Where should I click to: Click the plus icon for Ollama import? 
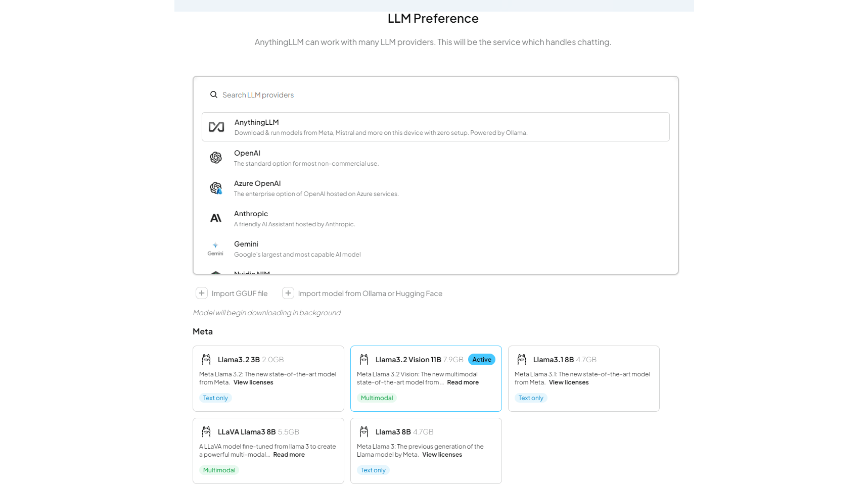288,293
